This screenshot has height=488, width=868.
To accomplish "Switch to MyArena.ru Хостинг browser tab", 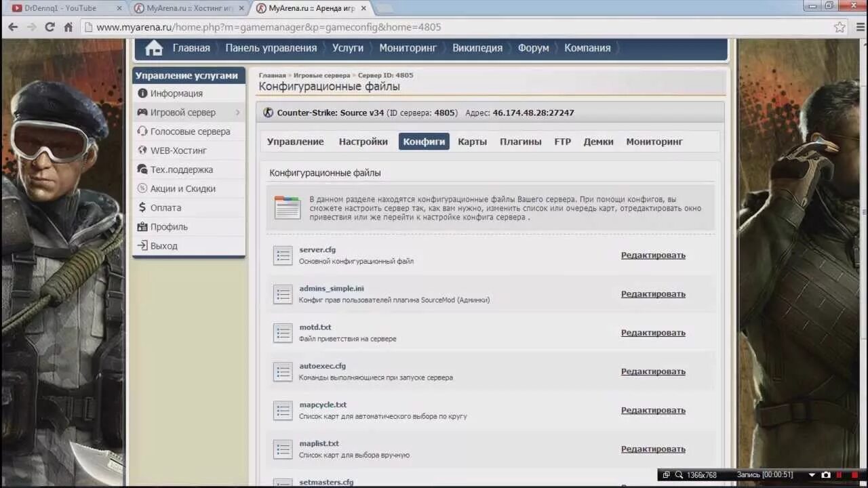I will pyautogui.click(x=189, y=8).
